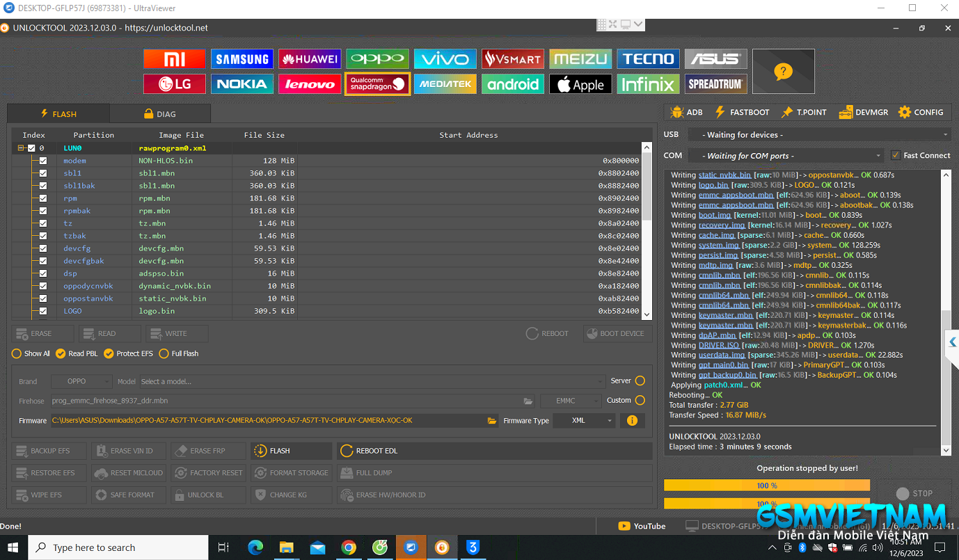Click the Windows search box
This screenshot has height=560, width=959.
(118, 547)
